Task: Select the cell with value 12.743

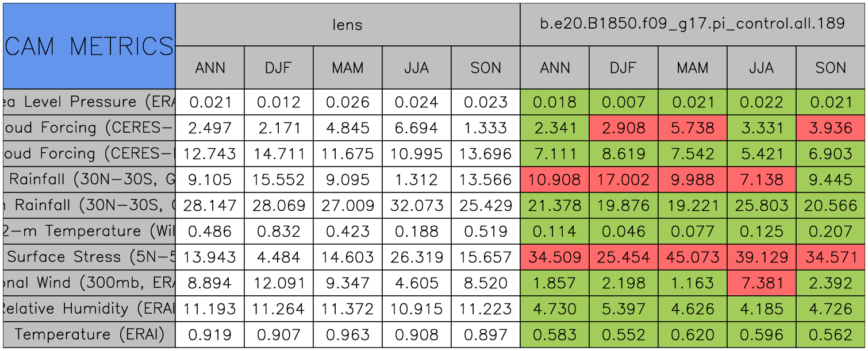Action: pyautogui.click(x=210, y=154)
